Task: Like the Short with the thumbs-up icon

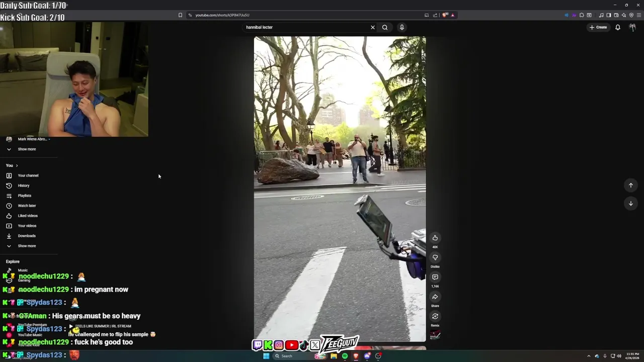Action: coord(435,238)
